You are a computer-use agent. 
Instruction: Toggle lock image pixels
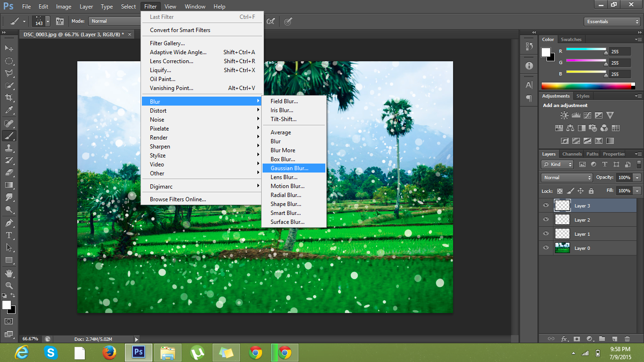[x=570, y=191]
